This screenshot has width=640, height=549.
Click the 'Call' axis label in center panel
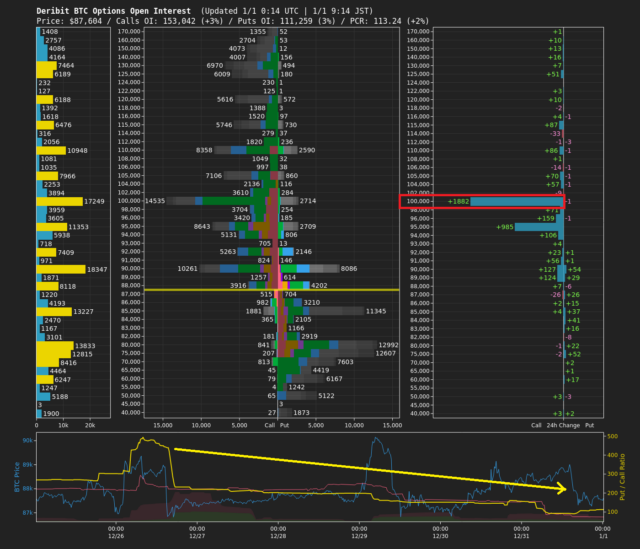(269, 424)
